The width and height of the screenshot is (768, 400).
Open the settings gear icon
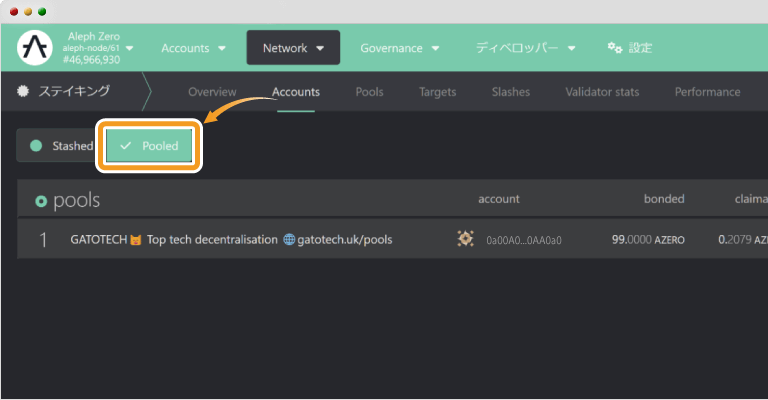615,47
